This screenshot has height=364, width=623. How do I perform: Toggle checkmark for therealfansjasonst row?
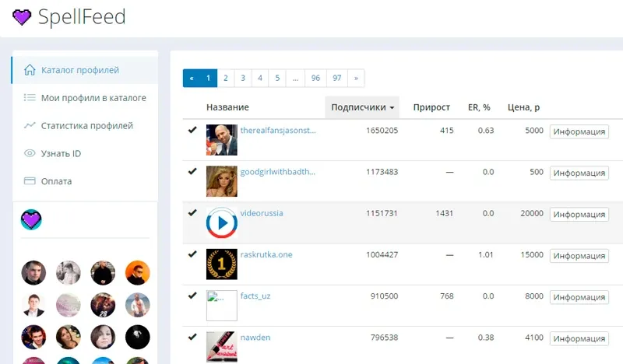[x=192, y=130]
